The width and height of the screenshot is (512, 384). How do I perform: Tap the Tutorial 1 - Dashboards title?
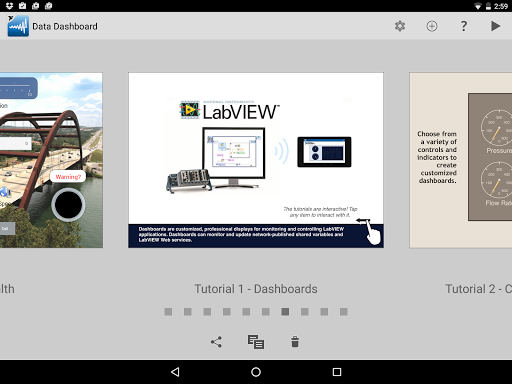(256, 289)
